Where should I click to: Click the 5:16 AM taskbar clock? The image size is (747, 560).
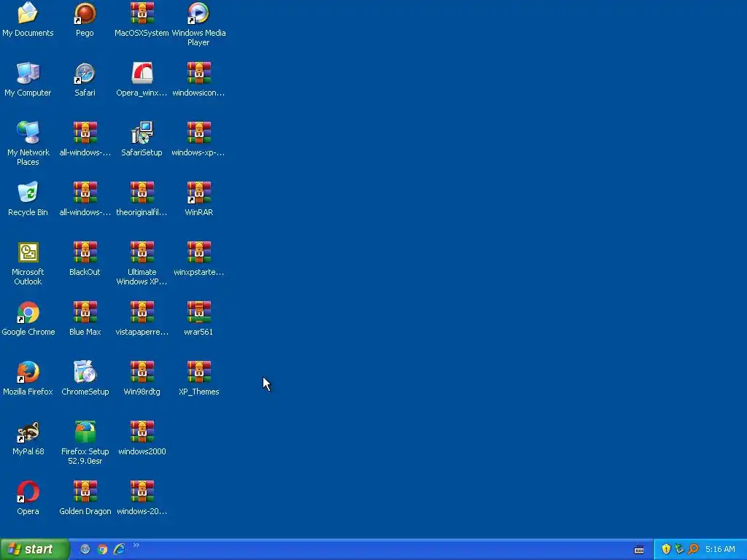[x=720, y=549]
